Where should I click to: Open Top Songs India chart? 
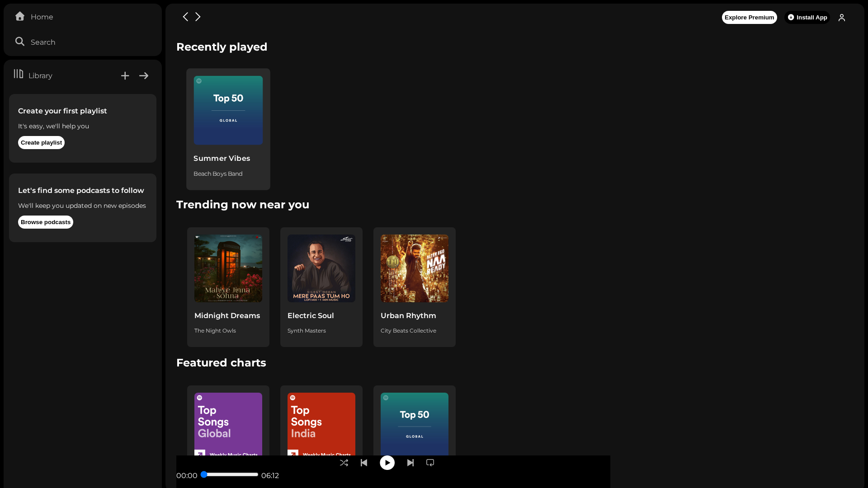[x=321, y=424]
